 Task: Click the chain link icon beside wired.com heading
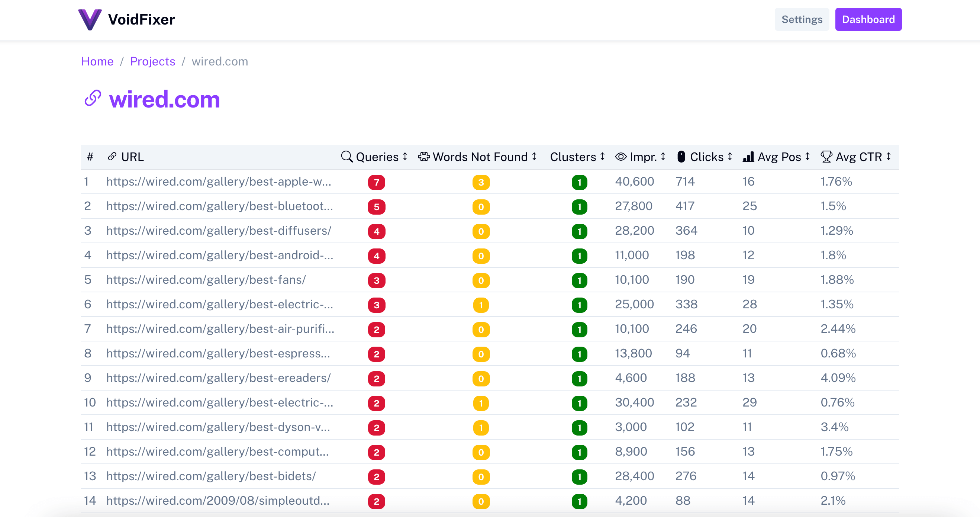tap(92, 98)
